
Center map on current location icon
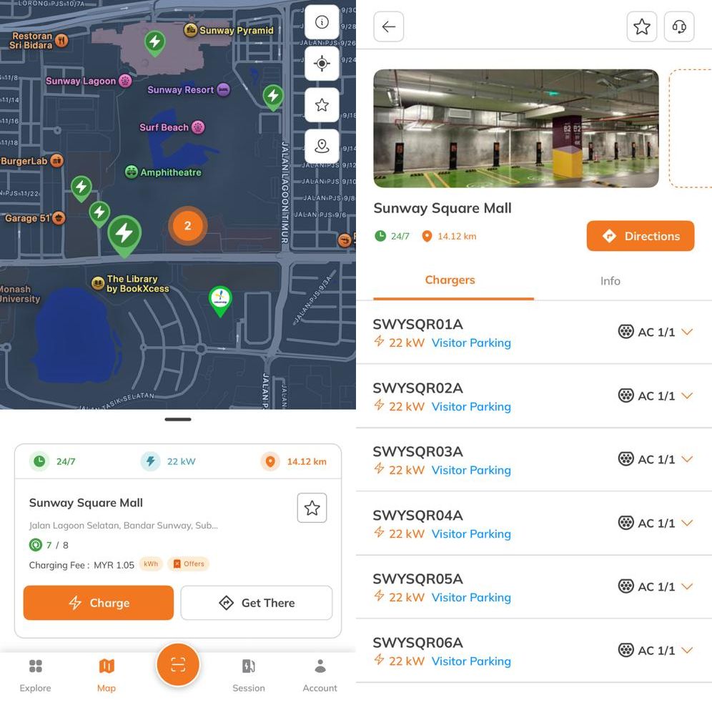[x=322, y=64]
